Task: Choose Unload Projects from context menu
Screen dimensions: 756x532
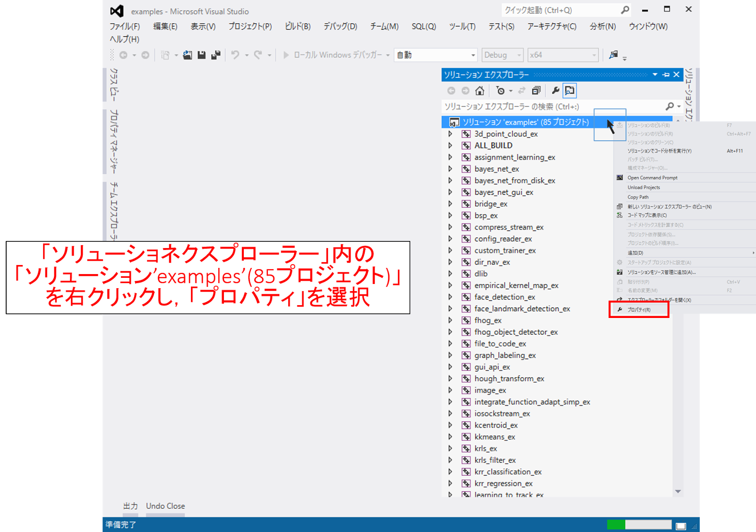Action: (x=644, y=188)
